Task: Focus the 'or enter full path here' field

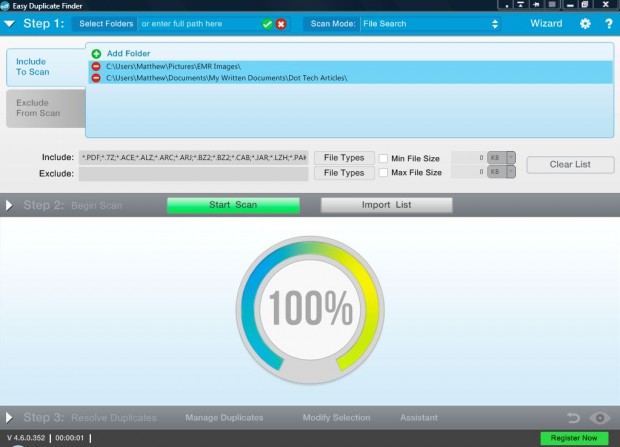Action: [x=198, y=24]
